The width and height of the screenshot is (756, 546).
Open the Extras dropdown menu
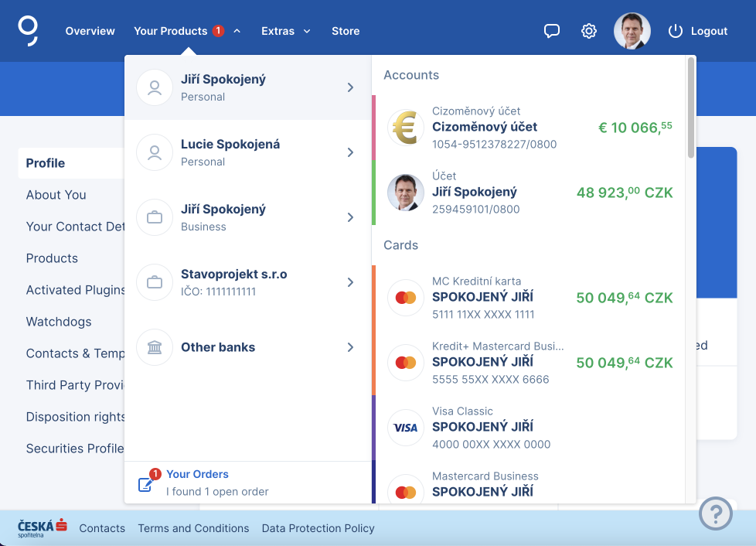pos(285,31)
